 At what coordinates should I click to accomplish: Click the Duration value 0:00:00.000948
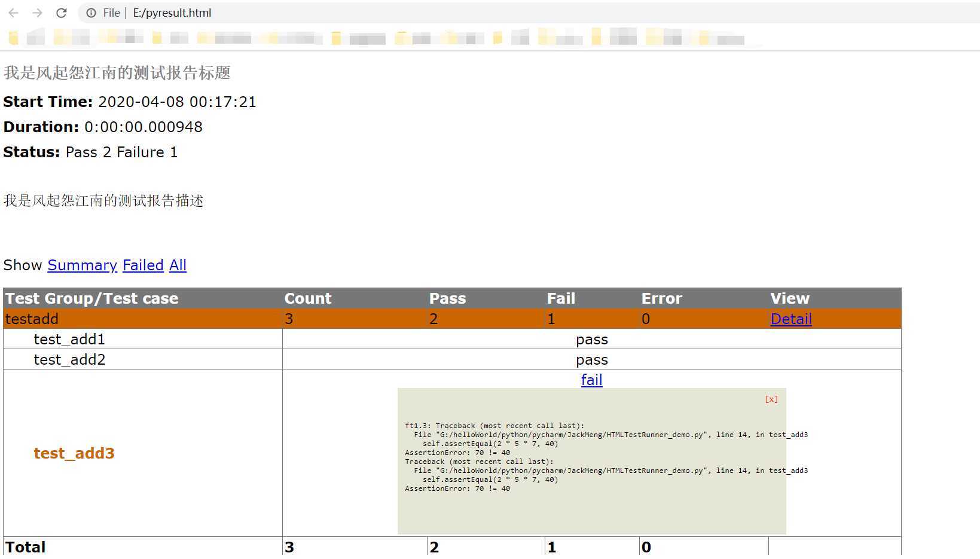(144, 127)
